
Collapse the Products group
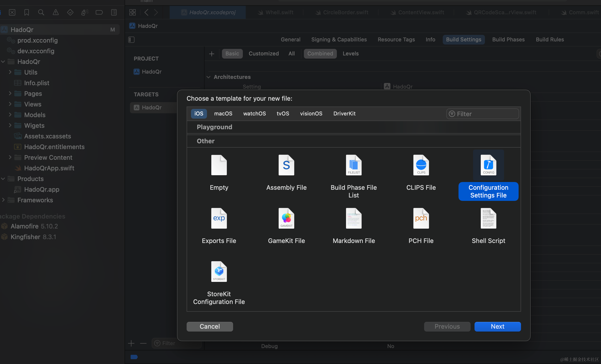3,179
